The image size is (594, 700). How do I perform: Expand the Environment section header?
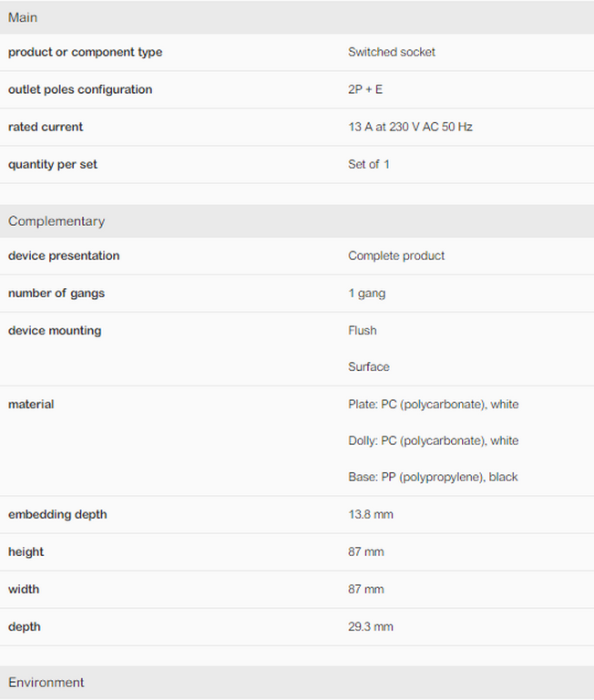(46, 683)
